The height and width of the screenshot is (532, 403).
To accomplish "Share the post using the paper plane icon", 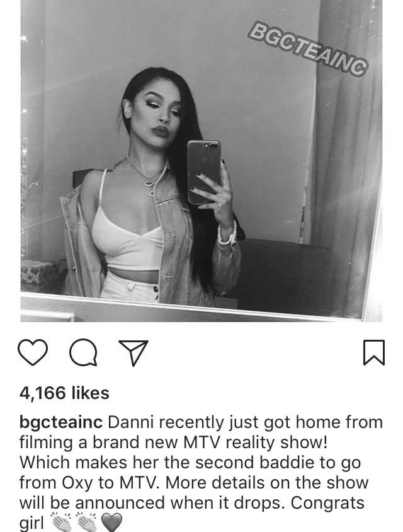I will point(133,352).
